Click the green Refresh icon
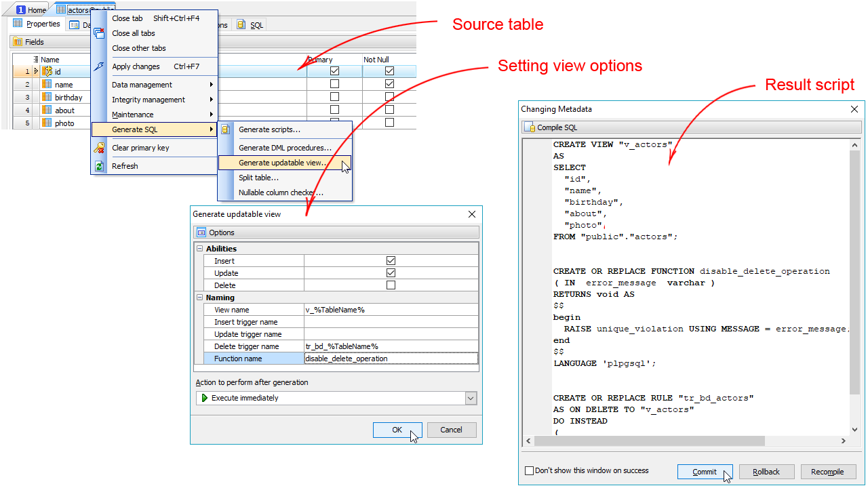The height and width of the screenshot is (488, 868). 100,166
